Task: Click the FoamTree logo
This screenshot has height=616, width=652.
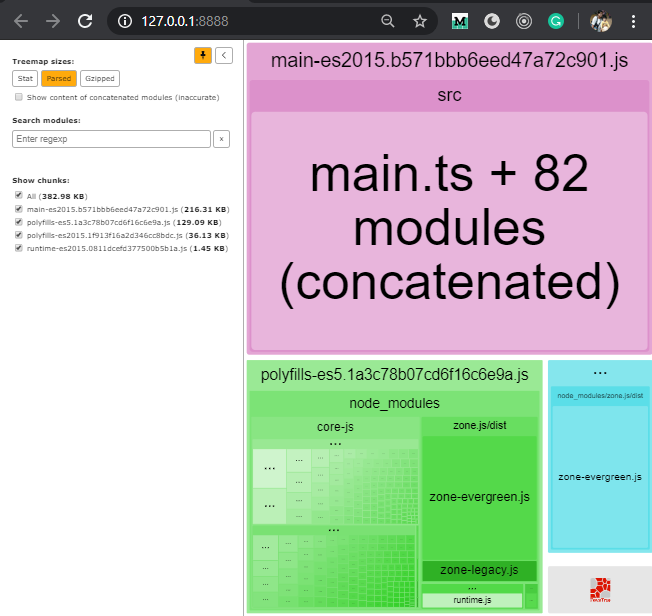Action: click(599, 589)
